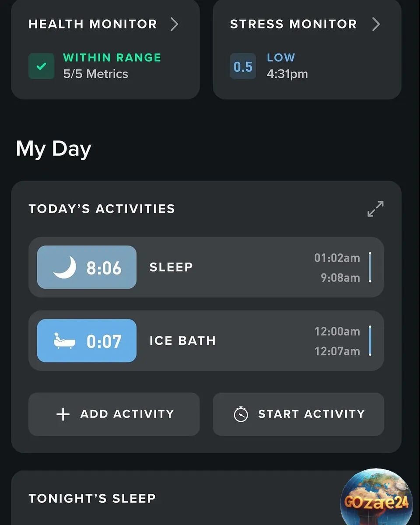Select the Health Monitor heading
The height and width of the screenshot is (525, 420).
click(93, 24)
